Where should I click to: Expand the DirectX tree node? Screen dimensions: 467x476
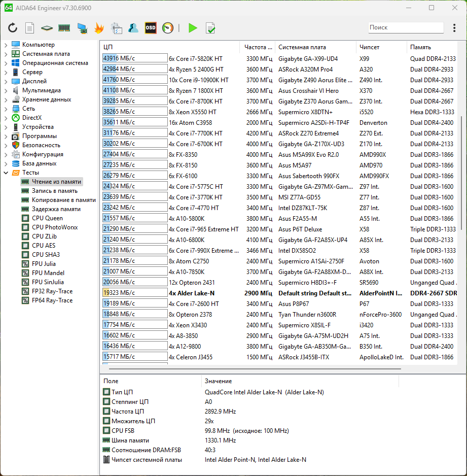[6, 118]
